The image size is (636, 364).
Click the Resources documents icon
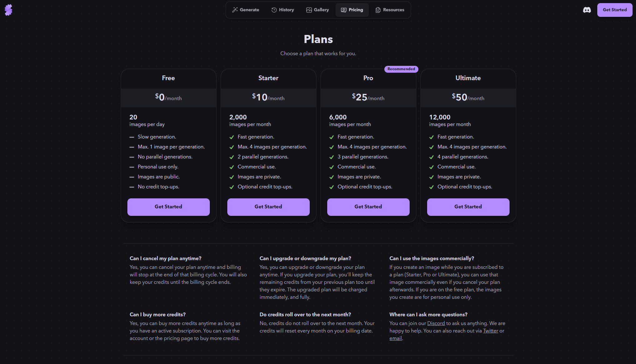pos(378,10)
